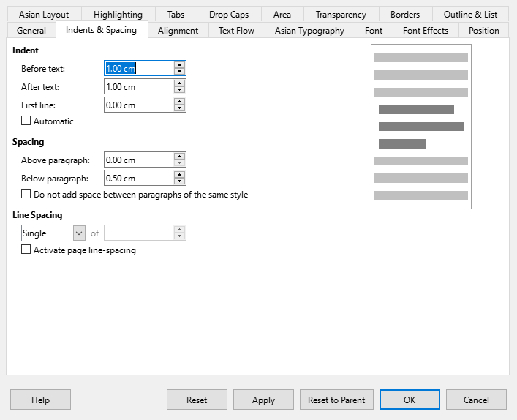Click Reset to Parent button
The height and width of the screenshot is (420, 517).
point(336,400)
